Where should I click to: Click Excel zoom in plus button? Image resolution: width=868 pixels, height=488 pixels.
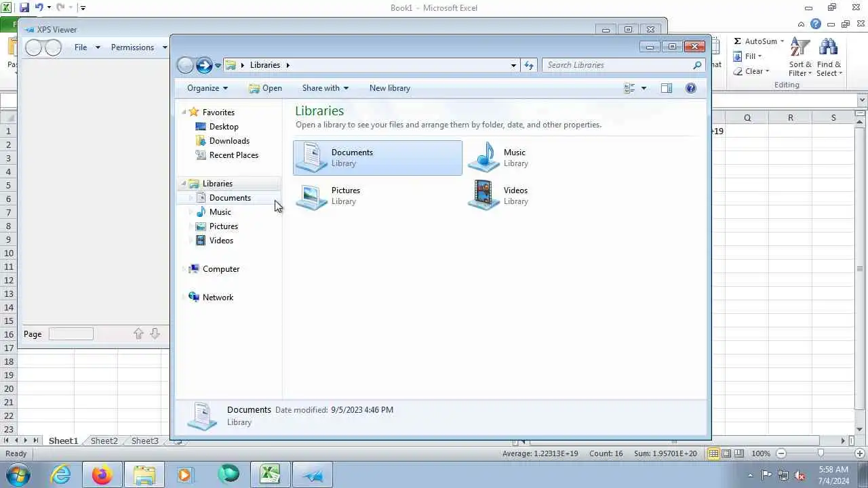(x=861, y=453)
